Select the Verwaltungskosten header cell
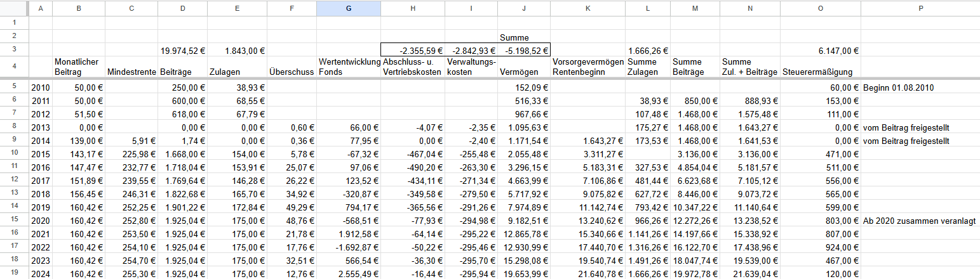 (x=472, y=67)
